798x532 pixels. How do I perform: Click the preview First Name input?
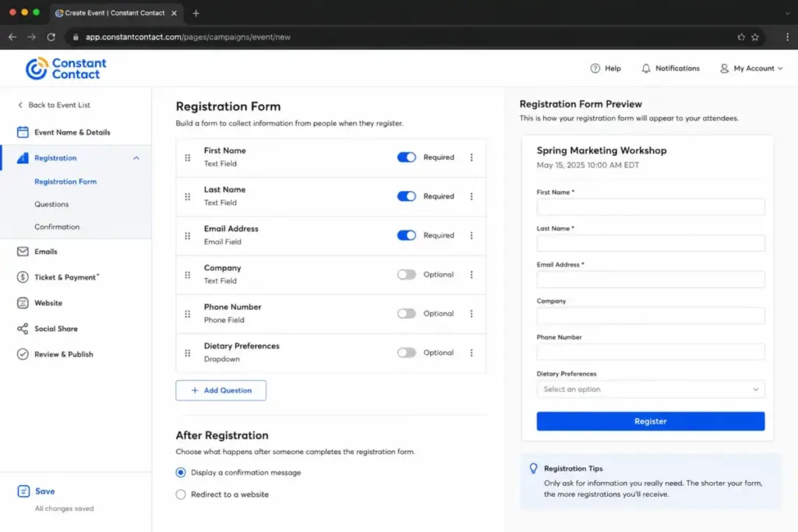651,206
